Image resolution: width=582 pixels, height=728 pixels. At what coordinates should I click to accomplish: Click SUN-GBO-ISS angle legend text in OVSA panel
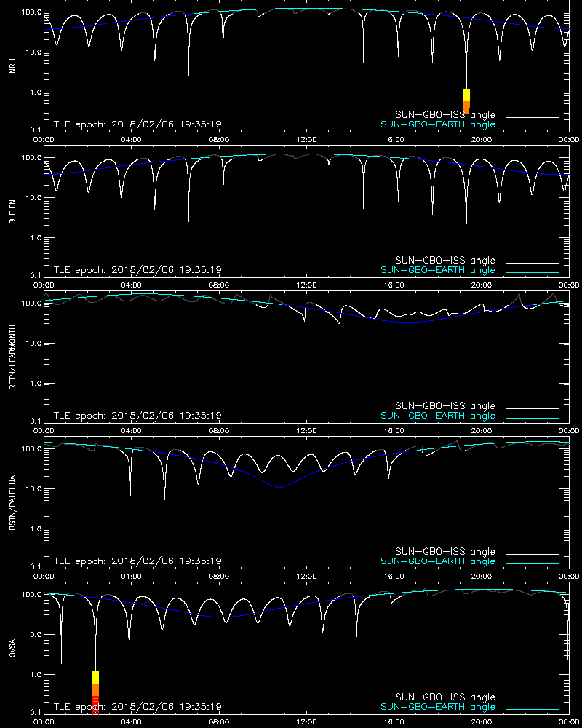tap(445, 697)
